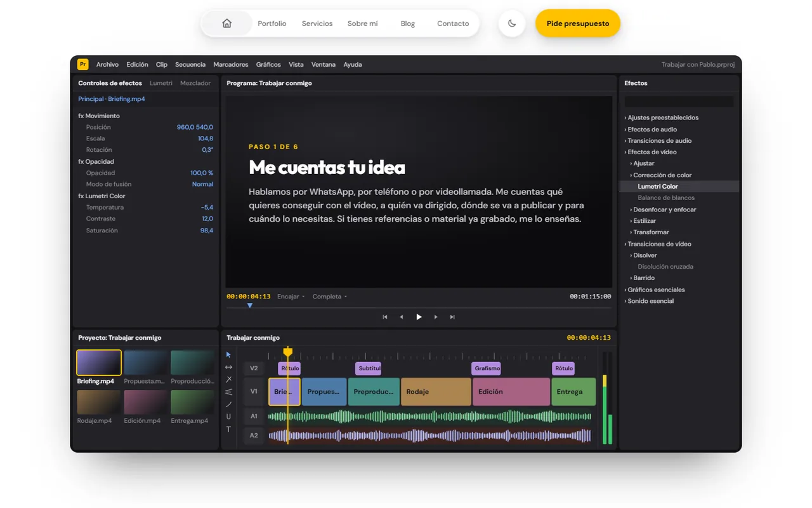Go to the home page icon
Image resolution: width=812 pixels, height=508 pixels.
226,23
